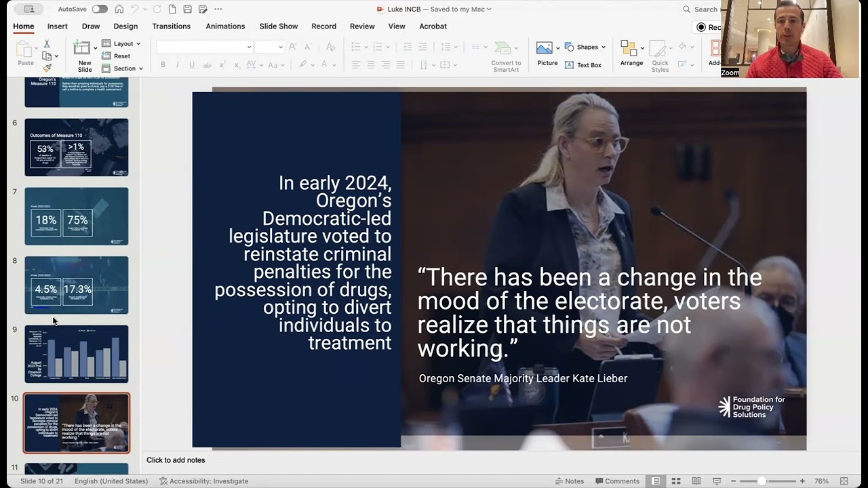868x488 pixels.
Task: Click the Save icon in the title bar
Action: [x=188, y=9]
